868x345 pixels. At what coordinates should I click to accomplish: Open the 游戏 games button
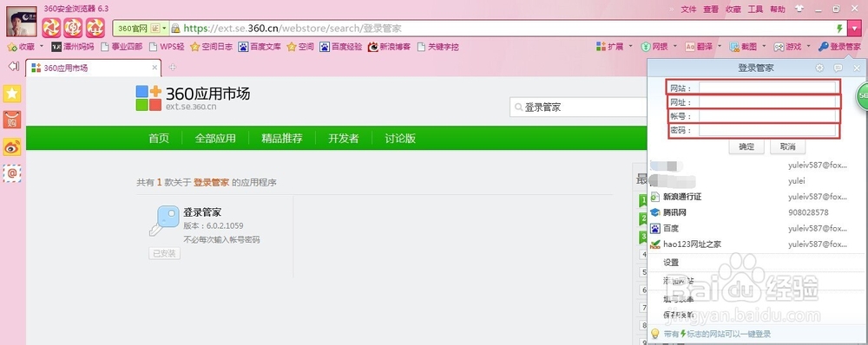click(788, 47)
